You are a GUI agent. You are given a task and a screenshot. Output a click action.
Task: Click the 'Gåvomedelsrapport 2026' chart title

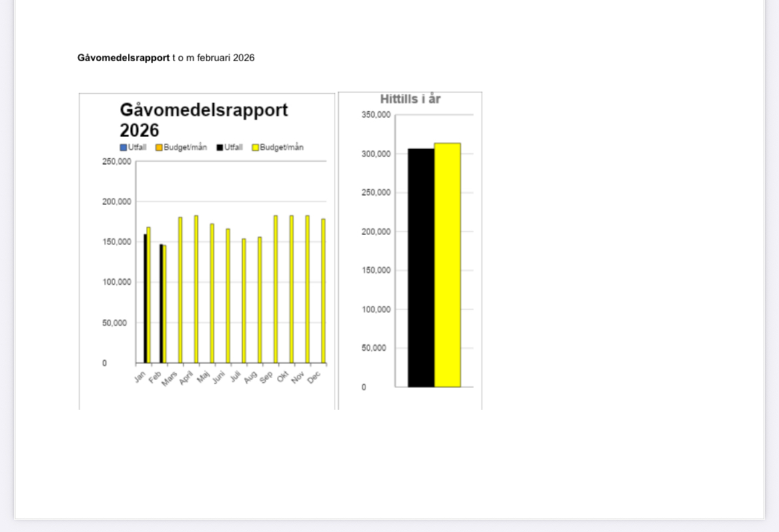[203, 119]
